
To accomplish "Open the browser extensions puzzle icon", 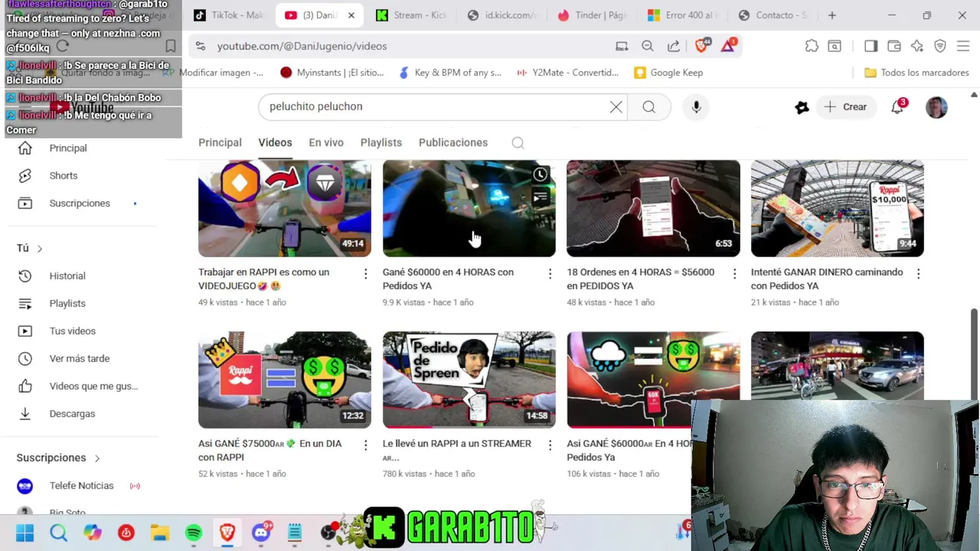I will 812,46.
